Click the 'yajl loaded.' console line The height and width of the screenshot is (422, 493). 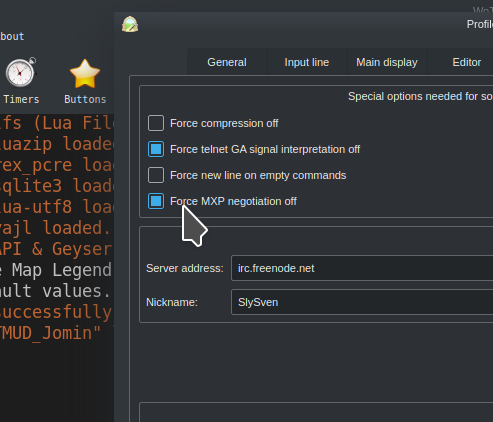(55, 228)
